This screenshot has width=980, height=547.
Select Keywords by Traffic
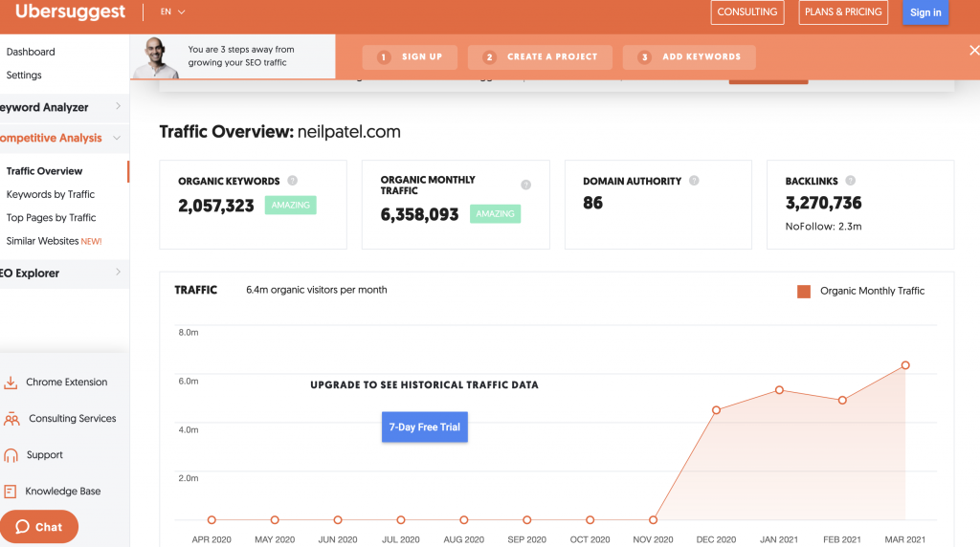point(51,194)
